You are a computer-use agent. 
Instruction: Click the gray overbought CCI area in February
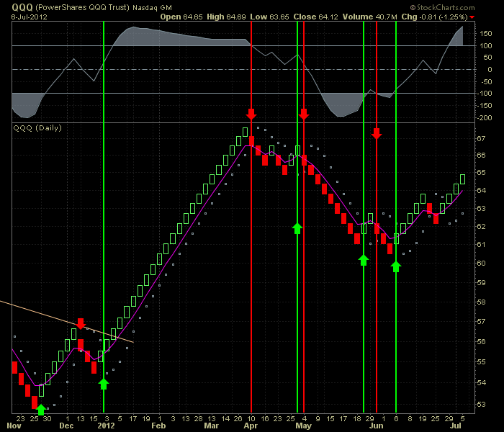click(x=180, y=38)
